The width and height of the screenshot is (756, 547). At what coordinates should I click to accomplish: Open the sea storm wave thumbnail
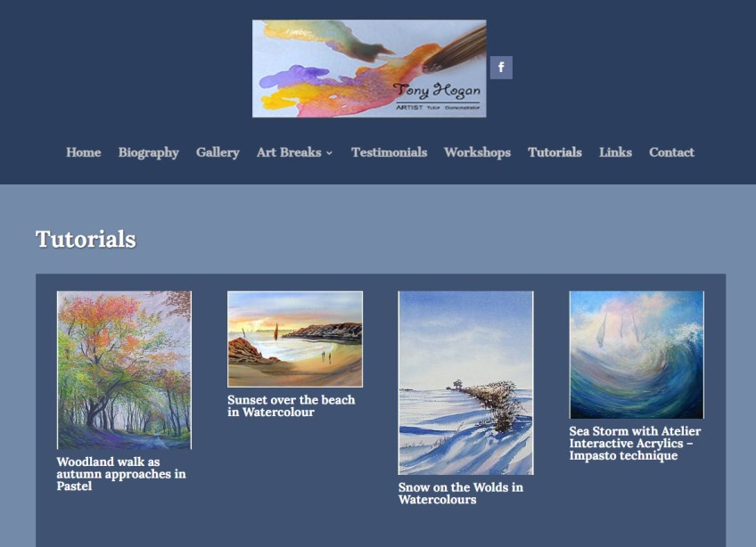click(x=637, y=355)
